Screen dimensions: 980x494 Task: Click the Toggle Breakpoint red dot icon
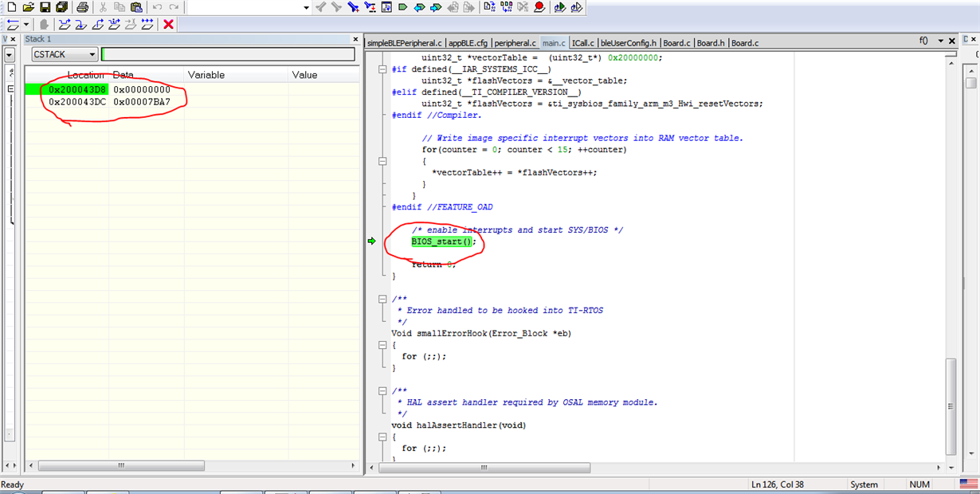click(x=539, y=7)
